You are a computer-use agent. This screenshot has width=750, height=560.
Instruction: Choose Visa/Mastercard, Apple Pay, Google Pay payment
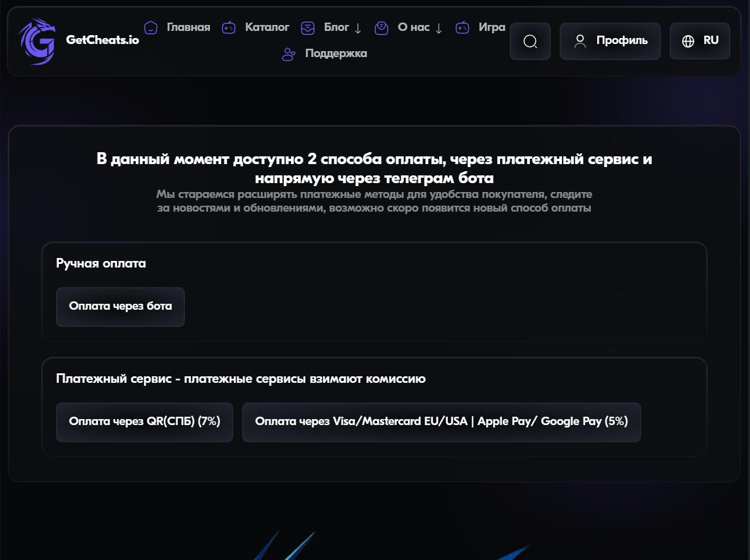pyautogui.click(x=441, y=422)
